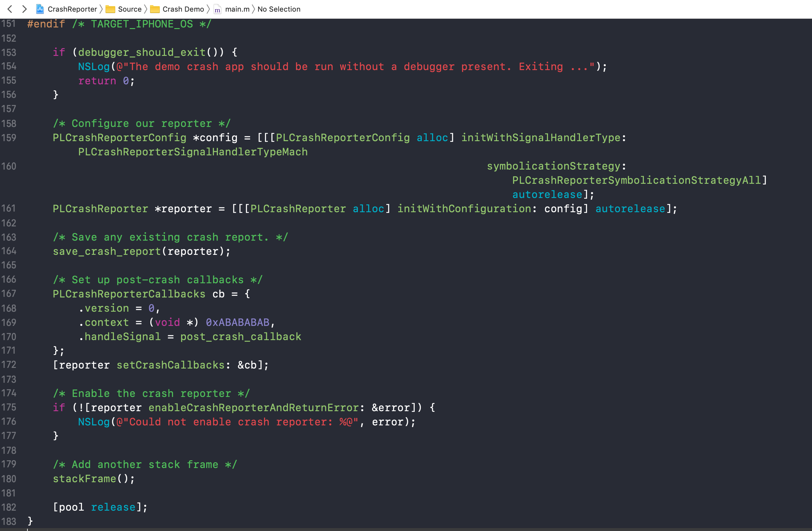The image size is (812, 531).
Task: Click the *config variable declaration
Action: coord(215,138)
